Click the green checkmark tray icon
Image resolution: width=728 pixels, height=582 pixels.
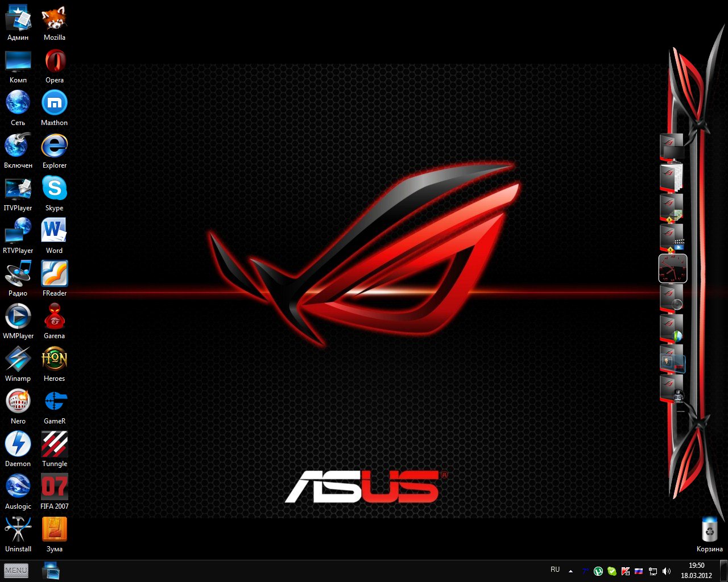tap(612, 571)
